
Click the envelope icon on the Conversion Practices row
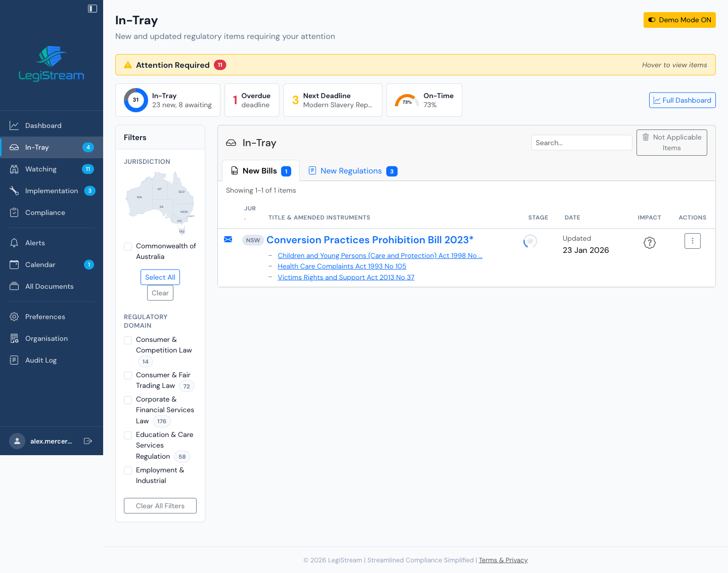coord(228,239)
